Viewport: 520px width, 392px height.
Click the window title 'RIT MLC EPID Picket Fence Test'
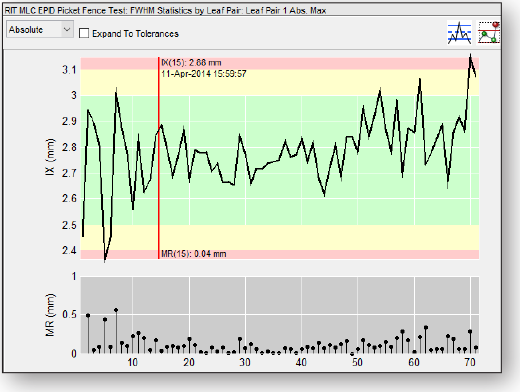pos(65,11)
